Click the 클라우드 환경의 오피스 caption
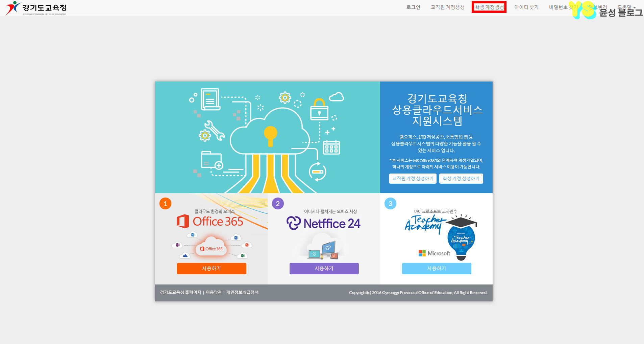644x344 pixels. (214, 211)
